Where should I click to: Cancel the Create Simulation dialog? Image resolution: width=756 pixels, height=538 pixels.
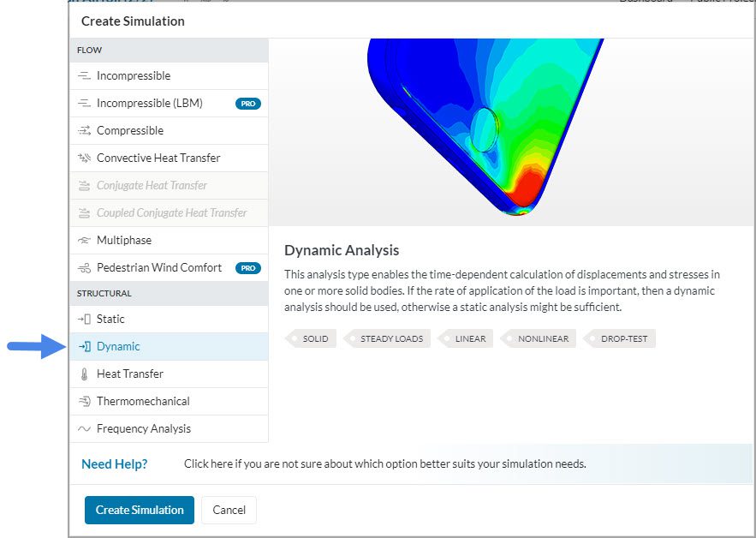coord(229,510)
